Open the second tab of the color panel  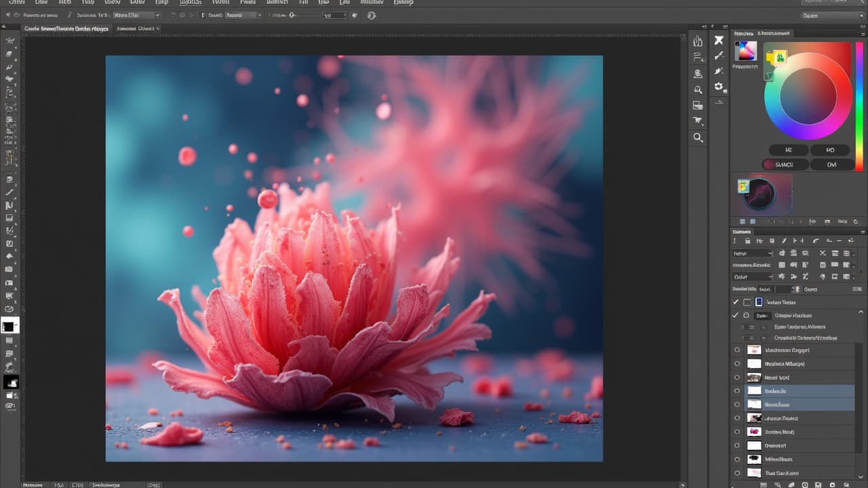[x=774, y=33]
